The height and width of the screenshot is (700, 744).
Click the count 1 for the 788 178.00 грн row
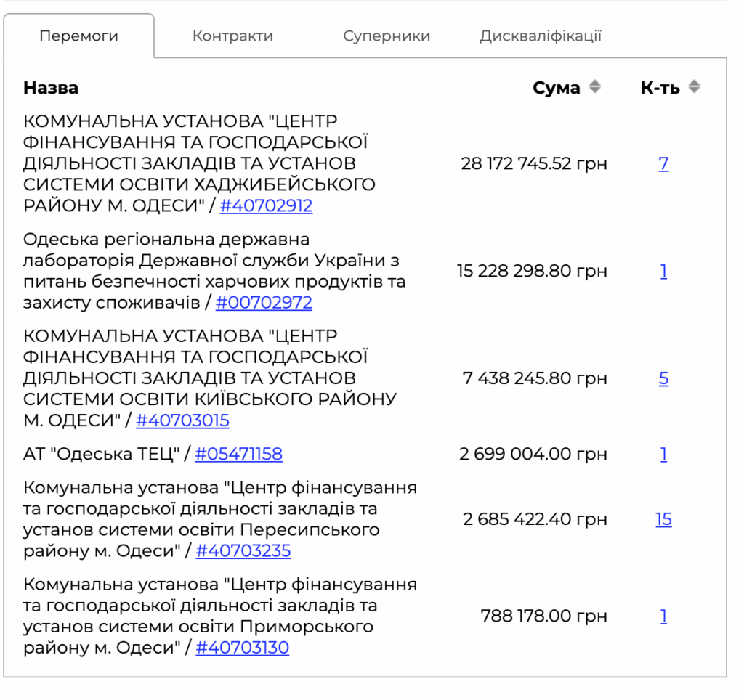663,616
